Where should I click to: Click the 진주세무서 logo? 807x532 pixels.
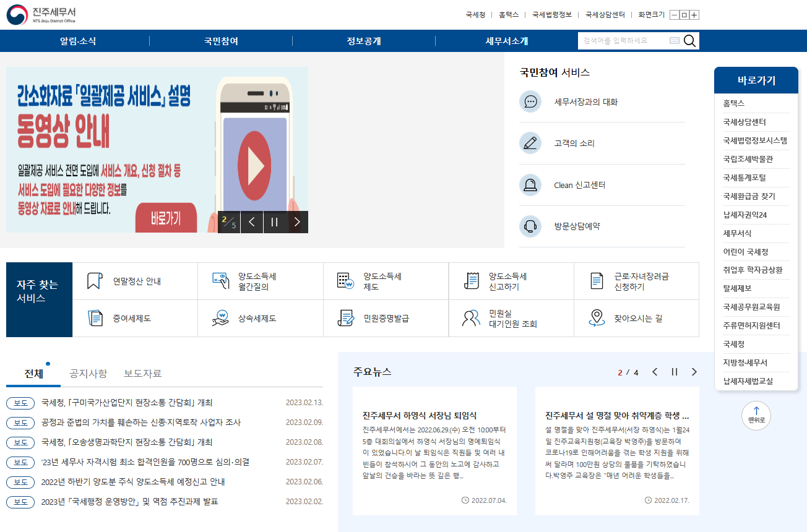[x=41, y=15]
